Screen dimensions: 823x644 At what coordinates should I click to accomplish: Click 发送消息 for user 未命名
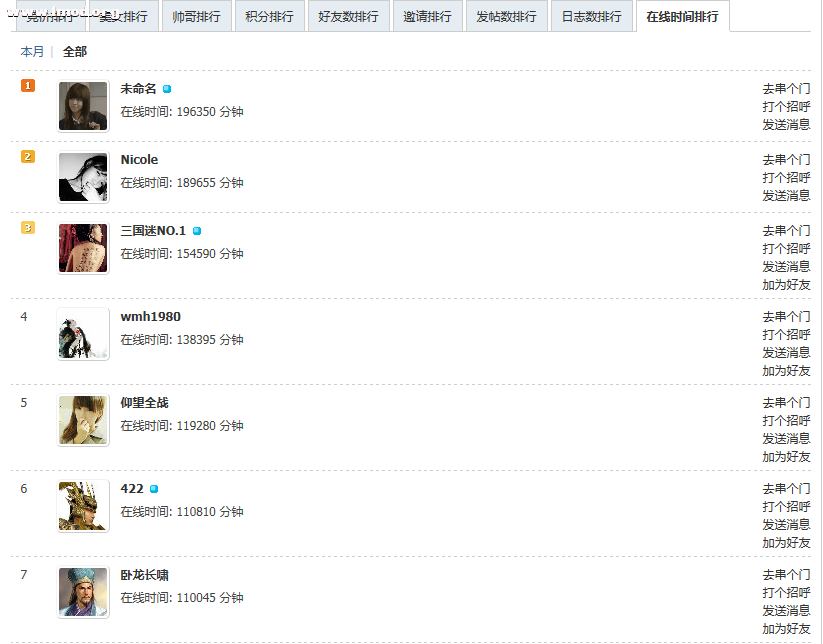click(786, 124)
